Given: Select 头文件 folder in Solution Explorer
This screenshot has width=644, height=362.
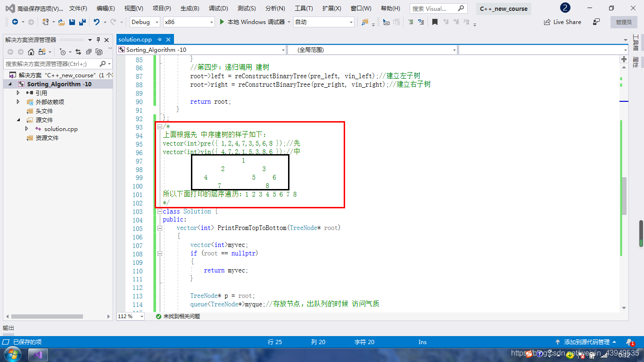Looking at the screenshot, I should point(44,111).
